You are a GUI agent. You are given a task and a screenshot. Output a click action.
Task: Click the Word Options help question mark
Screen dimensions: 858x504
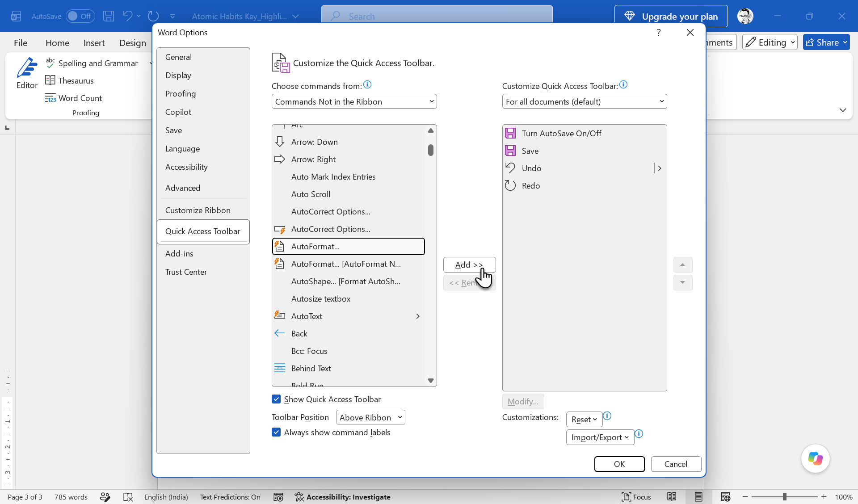click(659, 32)
